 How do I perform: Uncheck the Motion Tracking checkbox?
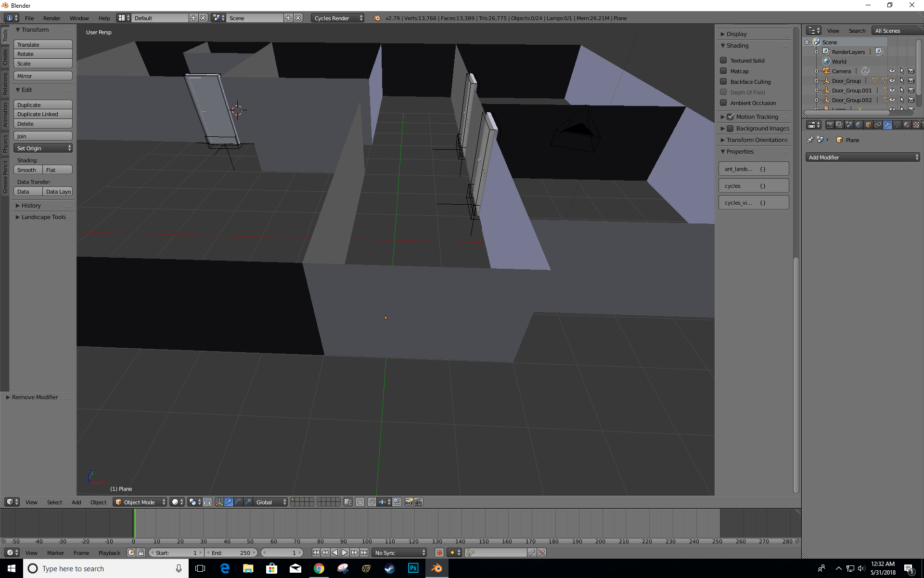pos(731,117)
